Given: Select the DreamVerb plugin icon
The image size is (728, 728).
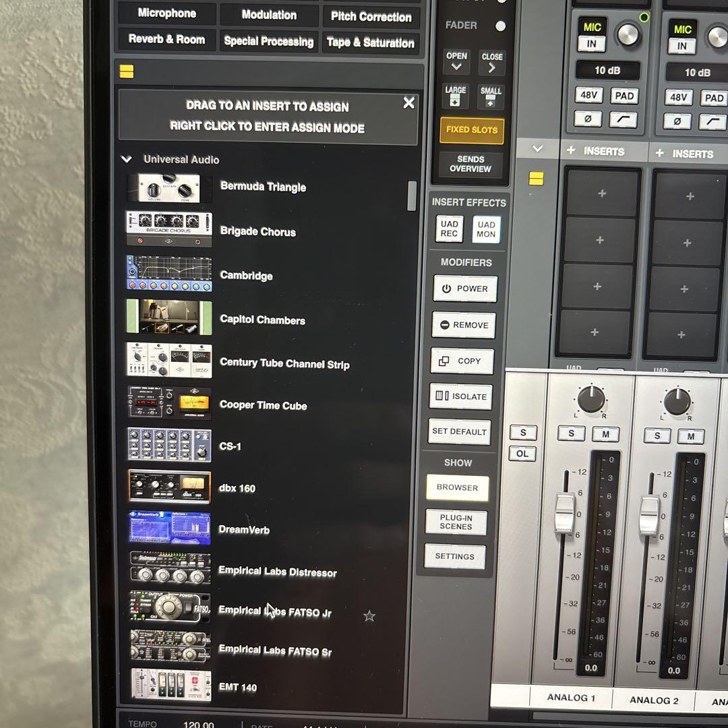Looking at the screenshot, I should [x=170, y=527].
